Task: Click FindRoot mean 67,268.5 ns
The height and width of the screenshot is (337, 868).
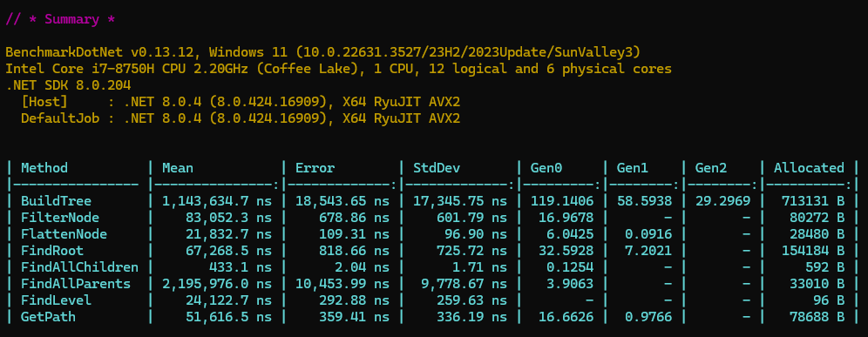Action: click(228, 251)
